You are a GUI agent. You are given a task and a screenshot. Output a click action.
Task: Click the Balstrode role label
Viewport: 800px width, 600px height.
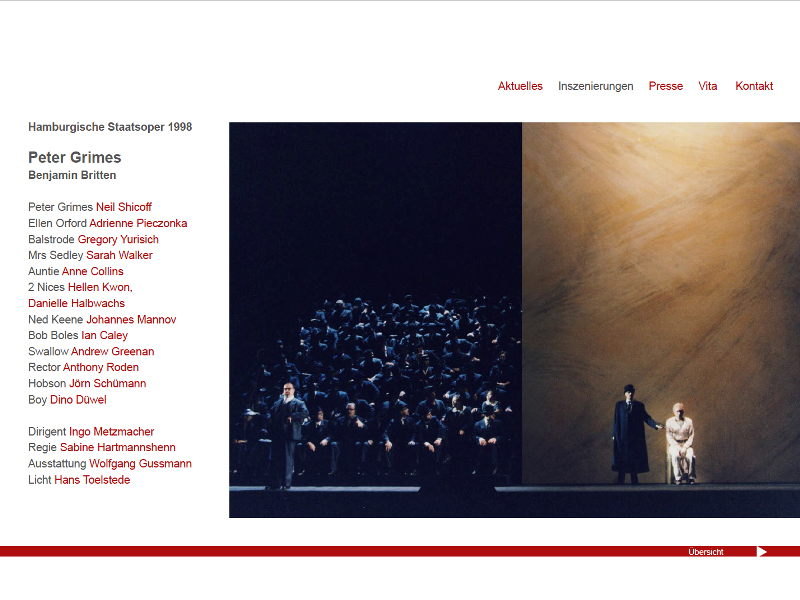click(52, 239)
